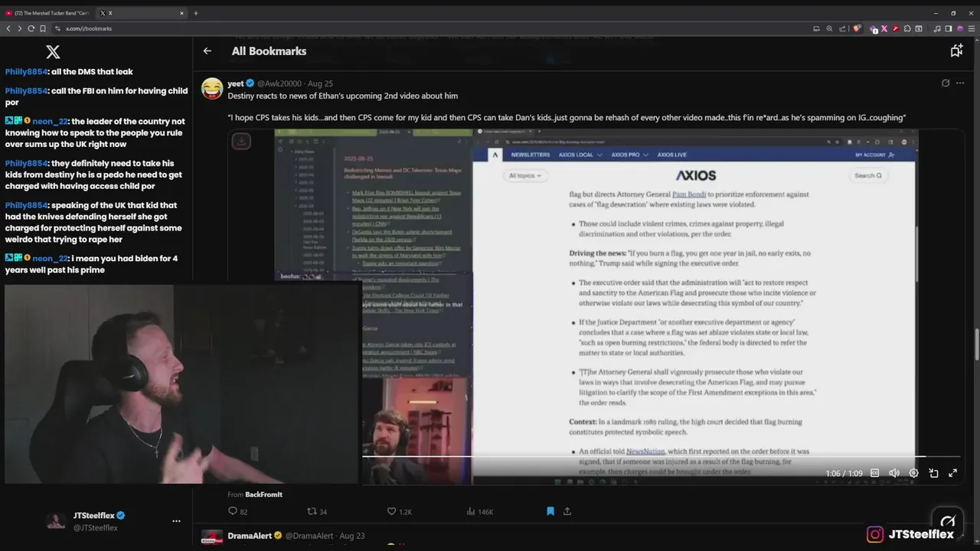This screenshot has width=980, height=551.
Task: Open the site settings icon in the address bar
Action: click(x=58, y=28)
